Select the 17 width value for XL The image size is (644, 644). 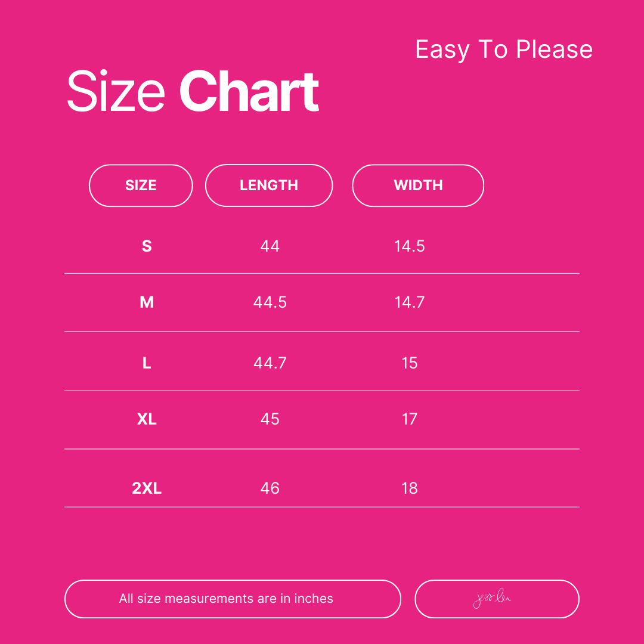410,419
